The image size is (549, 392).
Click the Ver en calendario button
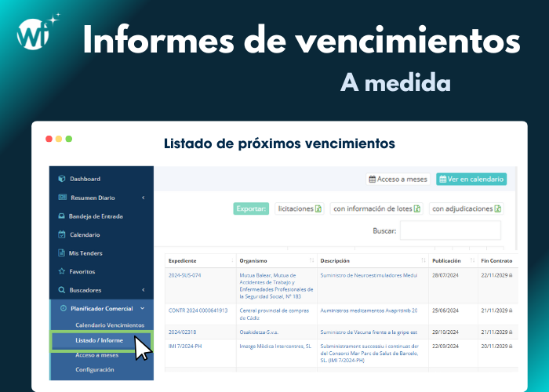click(x=471, y=179)
